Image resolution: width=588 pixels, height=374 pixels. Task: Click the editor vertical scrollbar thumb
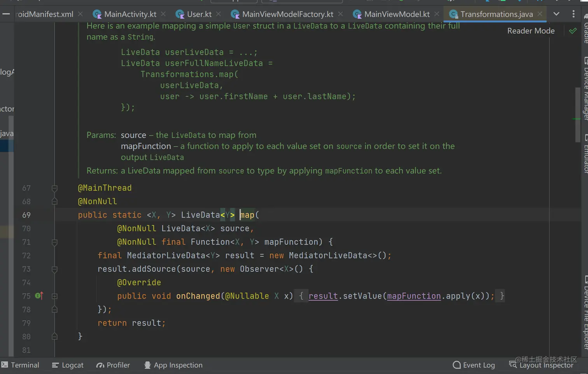(577, 115)
